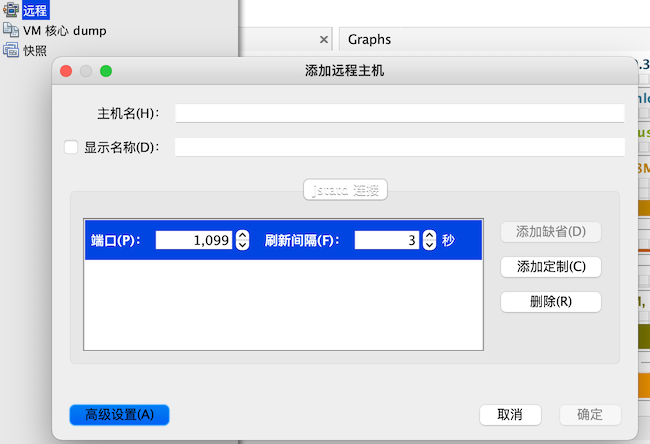Decrease 刷新间隔 with the down arrow

click(x=429, y=245)
